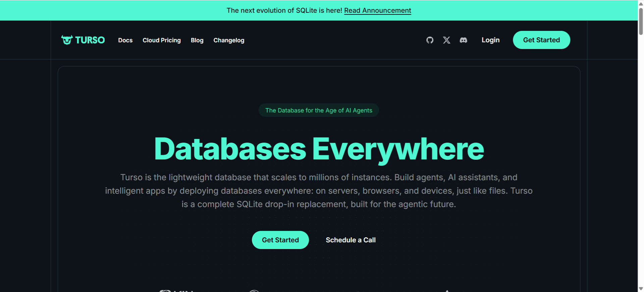Click the Turso bull head logo icon
The height and width of the screenshot is (292, 644).
tap(67, 40)
